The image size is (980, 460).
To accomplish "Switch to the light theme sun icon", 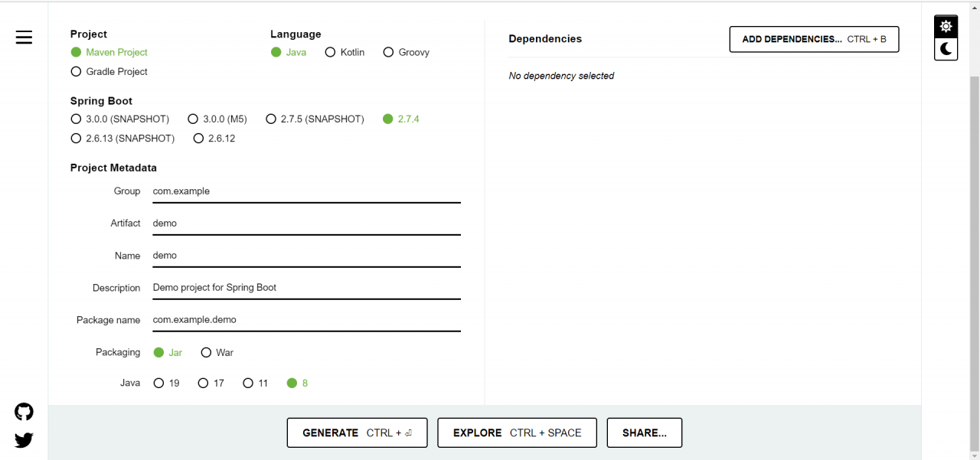I will point(946,27).
